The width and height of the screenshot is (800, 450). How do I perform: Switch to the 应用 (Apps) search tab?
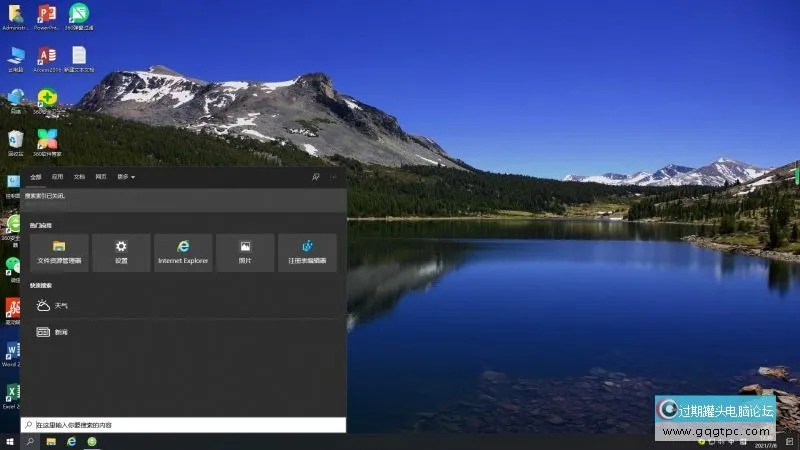click(x=57, y=177)
